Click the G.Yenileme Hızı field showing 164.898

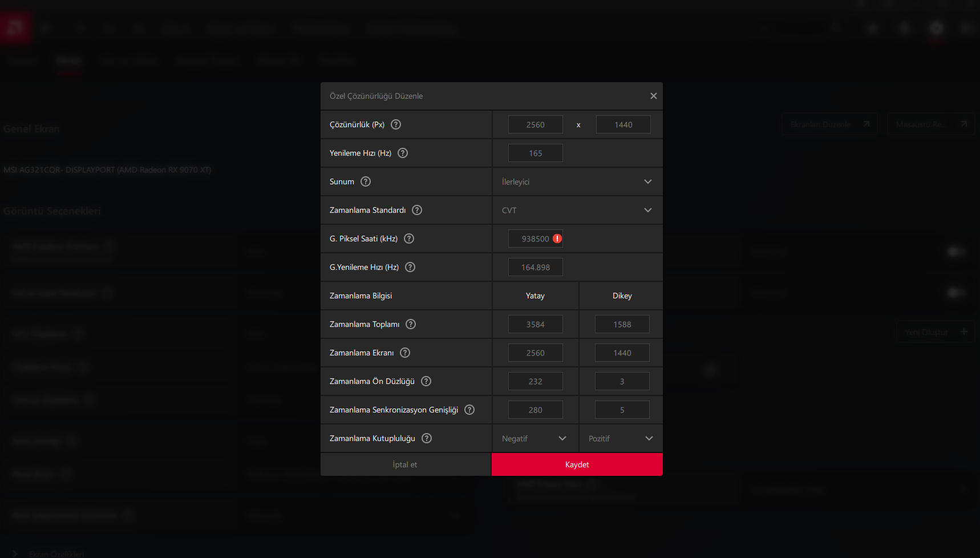coord(536,267)
